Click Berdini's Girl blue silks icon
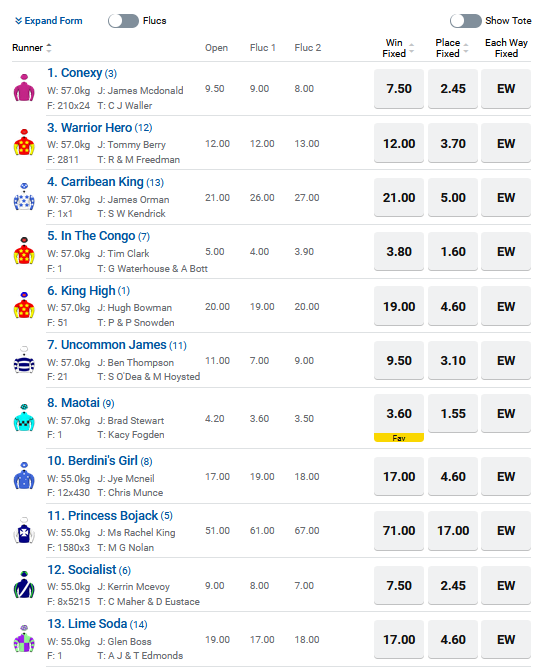543x667 pixels. [24, 476]
